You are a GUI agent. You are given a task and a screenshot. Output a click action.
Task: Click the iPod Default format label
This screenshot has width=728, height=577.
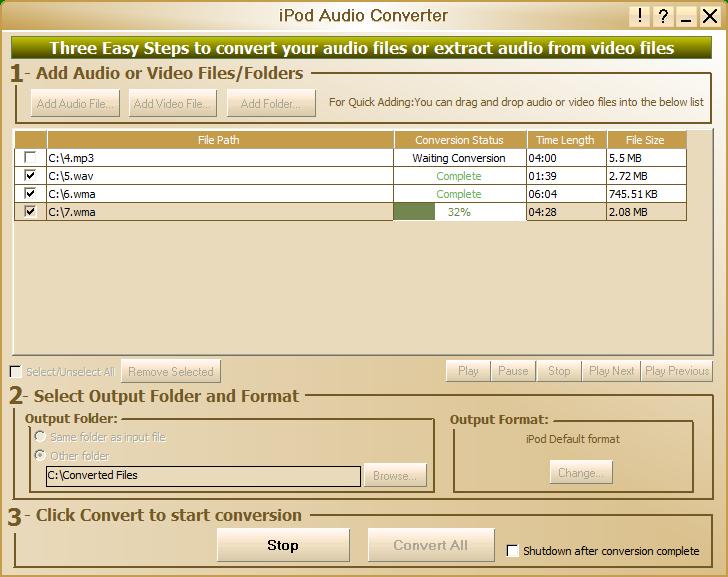coord(573,439)
